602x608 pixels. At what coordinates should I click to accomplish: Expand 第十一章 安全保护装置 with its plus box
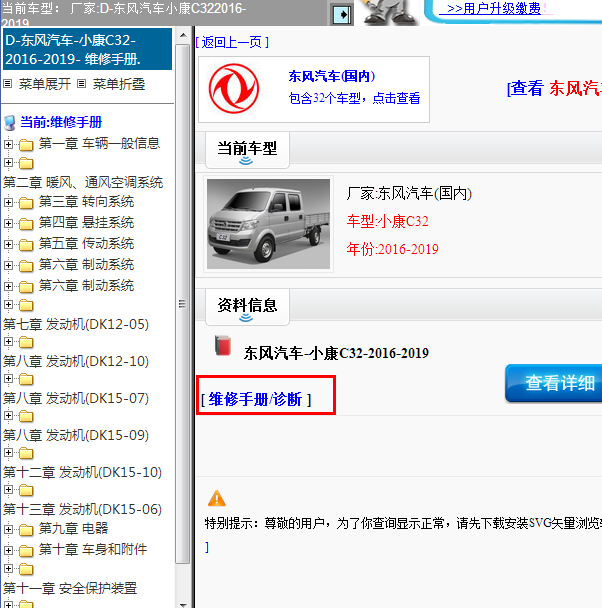tap(8, 568)
